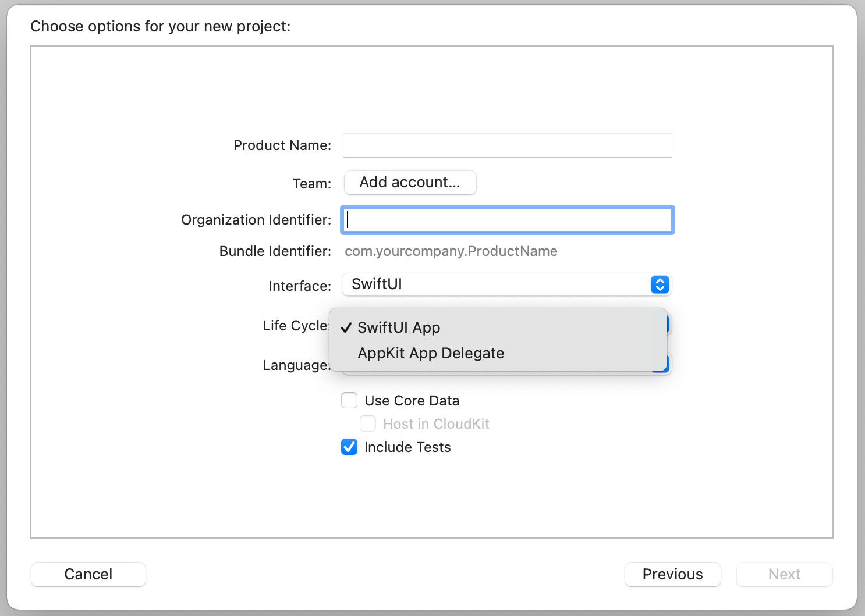
Task: Click the Interface popup stepper arrows icon
Action: point(660,284)
